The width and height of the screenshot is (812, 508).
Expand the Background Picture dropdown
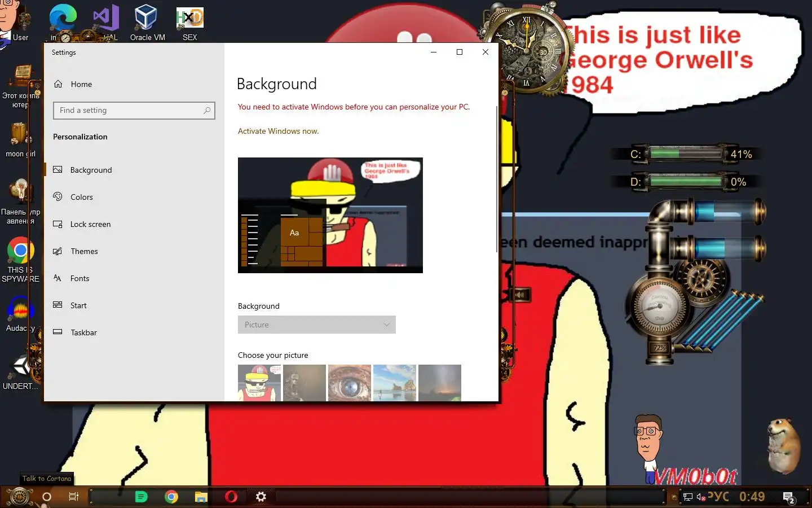click(316, 325)
